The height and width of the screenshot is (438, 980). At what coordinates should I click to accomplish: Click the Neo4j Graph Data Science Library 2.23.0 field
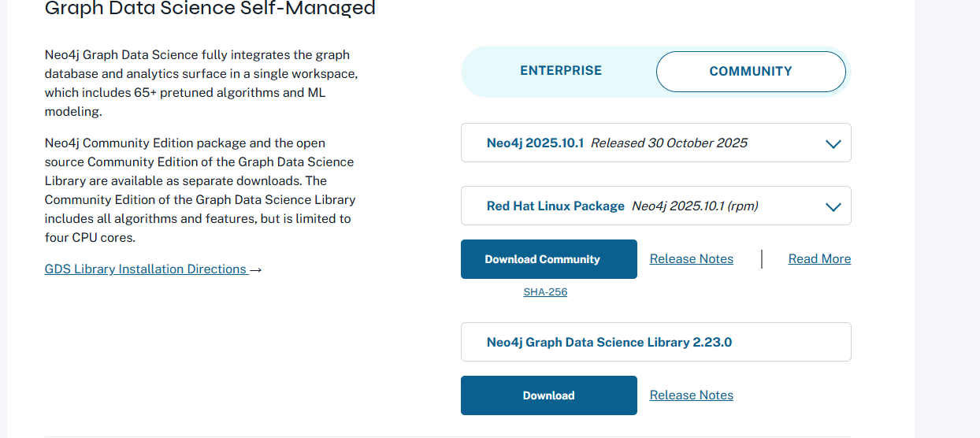click(655, 342)
